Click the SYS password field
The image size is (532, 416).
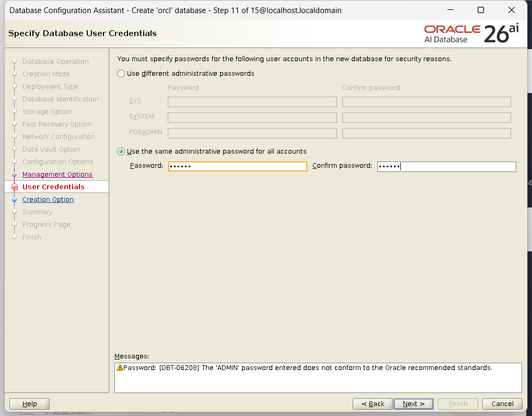click(x=252, y=102)
